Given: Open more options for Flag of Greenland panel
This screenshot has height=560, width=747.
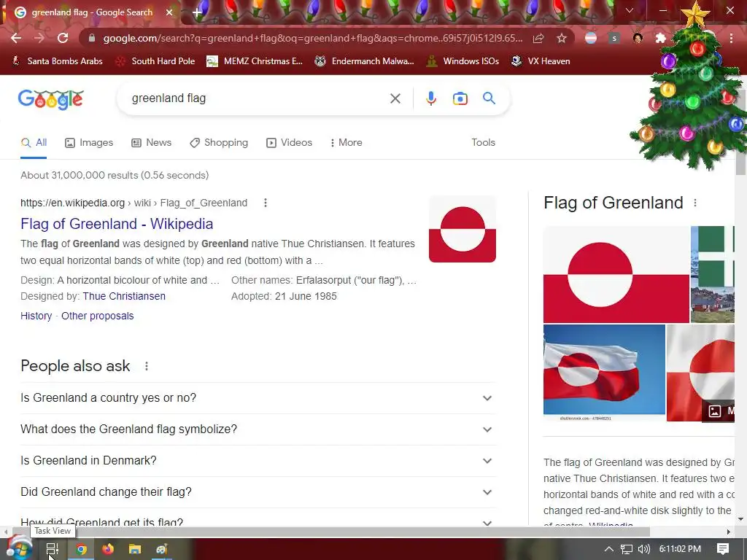Looking at the screenshot, I should tap(695, 203).
